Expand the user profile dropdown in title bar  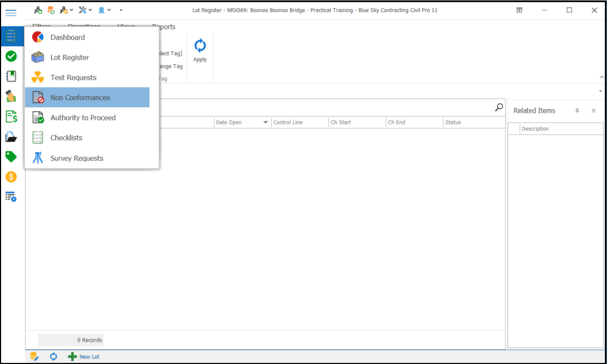pyautogui.click(x=104, y=10)
